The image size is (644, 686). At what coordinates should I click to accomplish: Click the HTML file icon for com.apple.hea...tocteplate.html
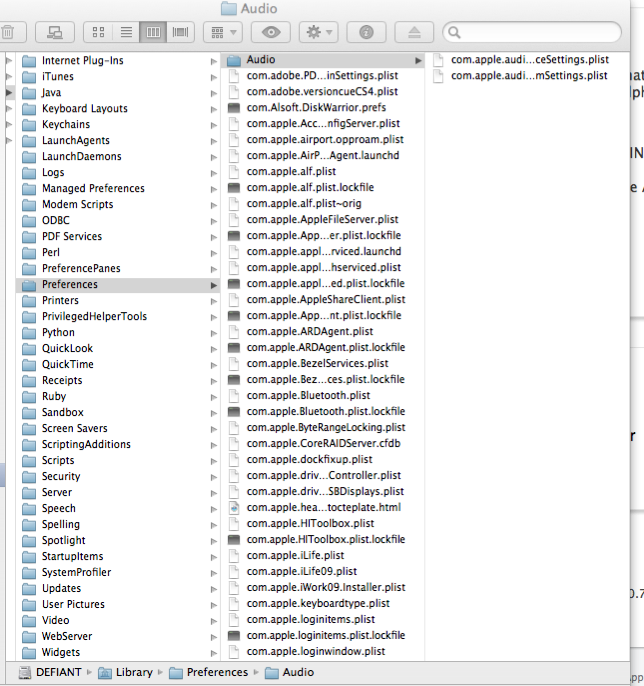coord(234,508)
